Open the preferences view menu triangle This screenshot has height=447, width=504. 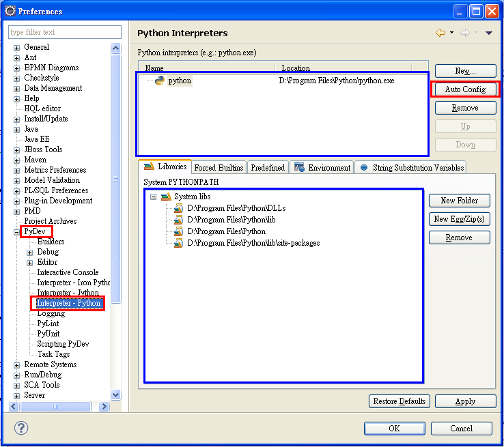click(488, 33)
